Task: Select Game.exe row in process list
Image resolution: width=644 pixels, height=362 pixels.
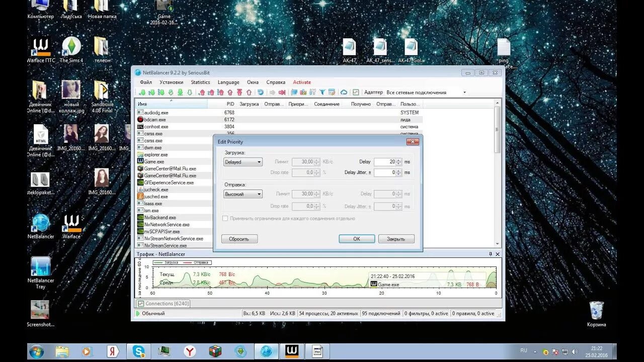Action: click(175, 162)
